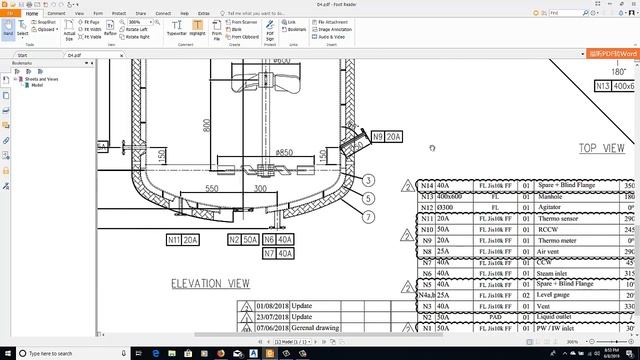Click the zoom in plus button in status bar
The width and height of the screenshot is (640, 360).
[631, 342]
